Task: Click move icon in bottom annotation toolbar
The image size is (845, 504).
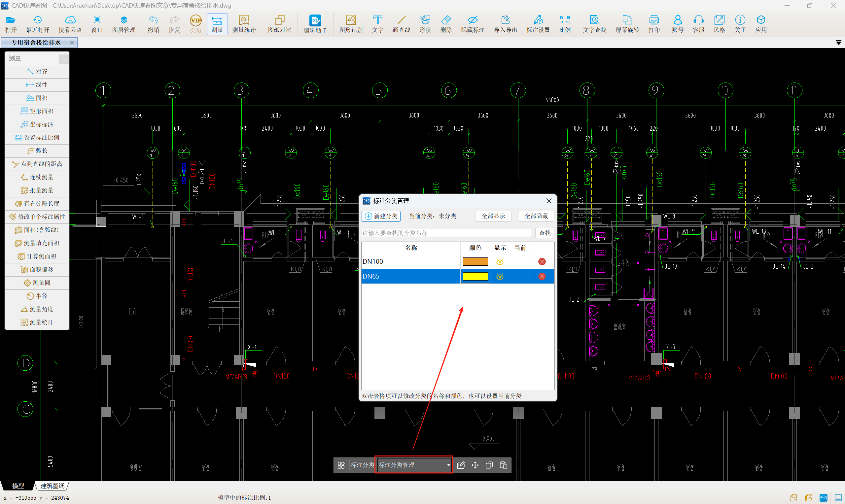Action: tap(475, 465)
